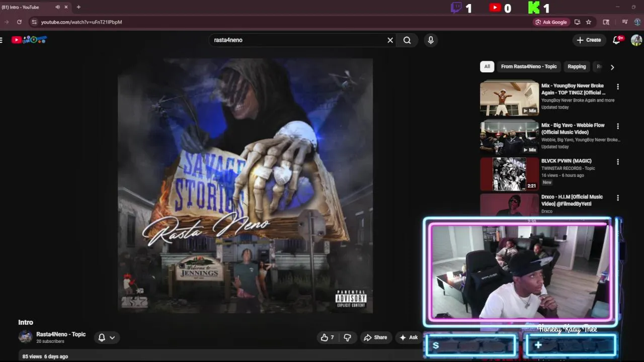This screenshot has height=362, width=644.
Task: Click the Kick viewer count overlay
Action: click(x=538, y=8)
